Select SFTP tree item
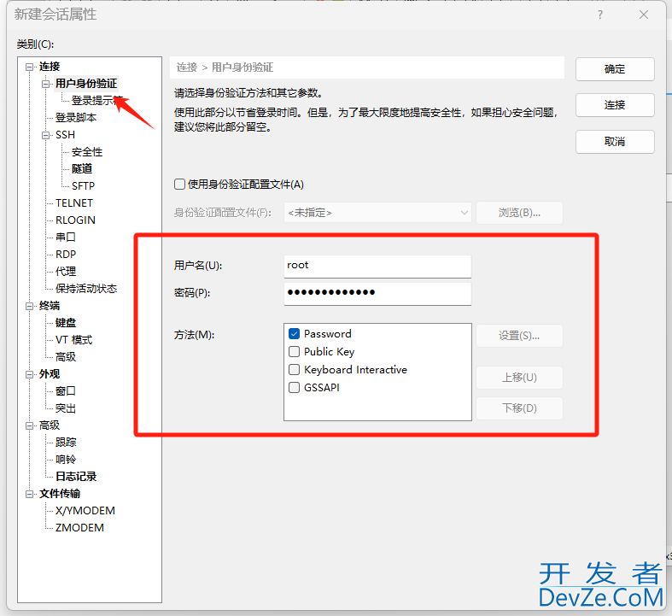 pyautogui.click(x=83, y=186)
